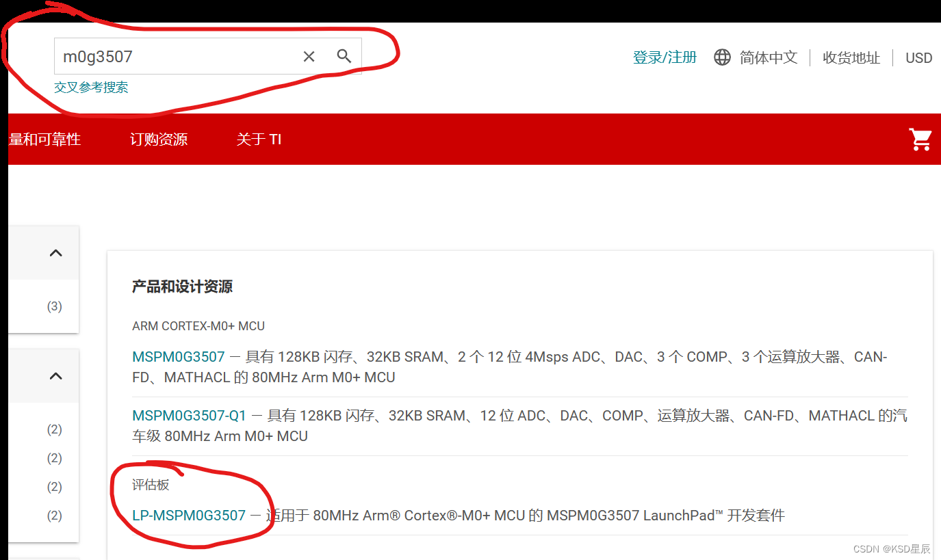Open the 量和可靠性 menu
941x560 pixels.
pos(44,139)
